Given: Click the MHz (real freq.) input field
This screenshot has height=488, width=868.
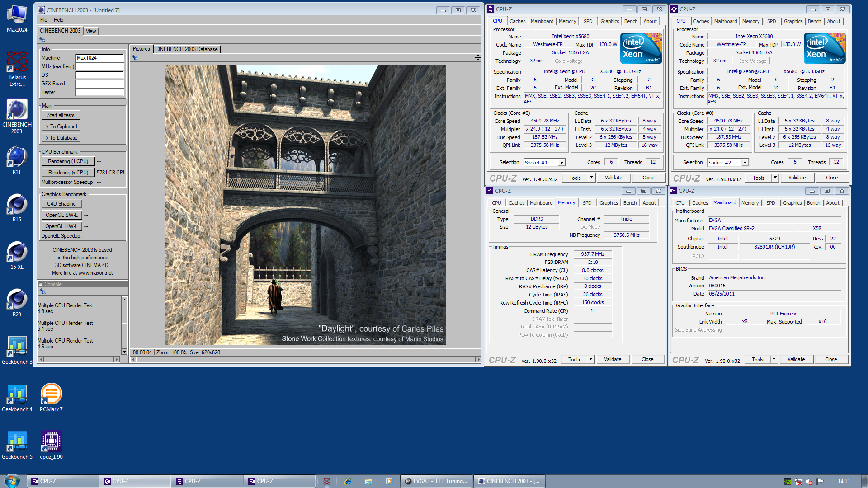Looking at the screenshot, I should 99,66.
